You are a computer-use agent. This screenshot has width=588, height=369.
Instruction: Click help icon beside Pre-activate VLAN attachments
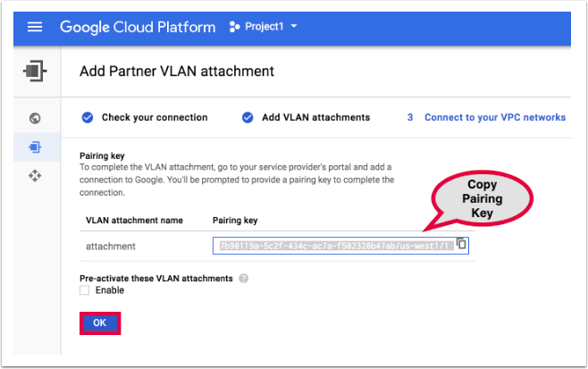pyautogui.click(x=244, y=279)
